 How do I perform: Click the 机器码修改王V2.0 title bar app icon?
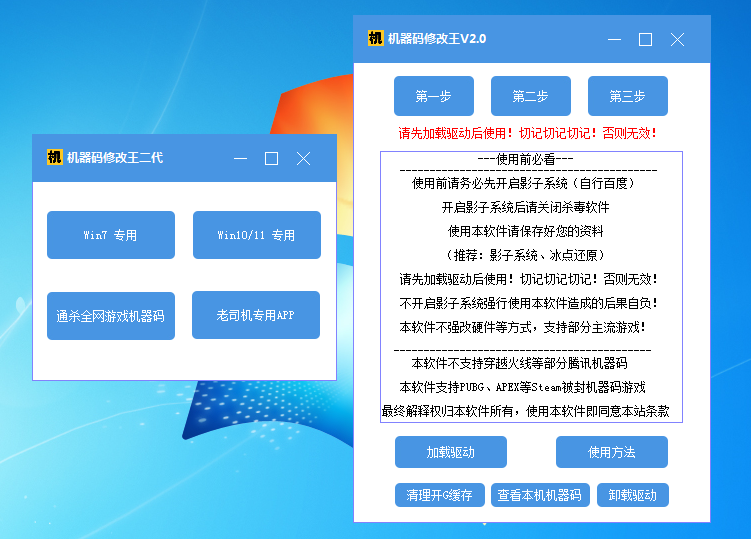(x=376, y=39)
